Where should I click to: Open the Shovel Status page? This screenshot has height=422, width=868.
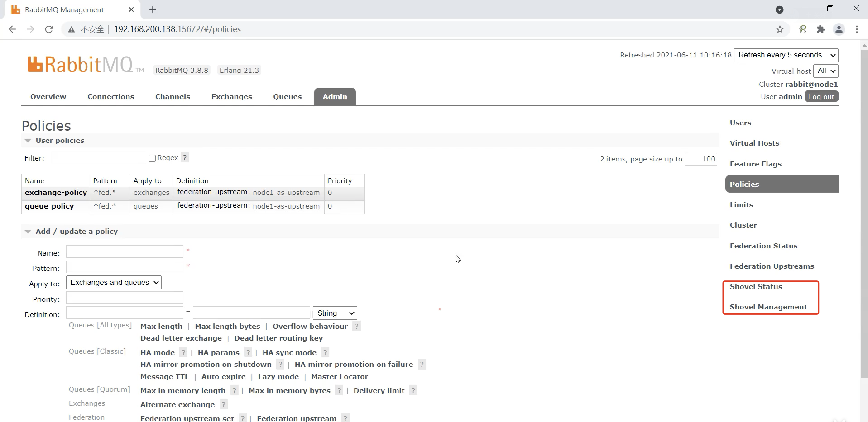pos(756,287)
